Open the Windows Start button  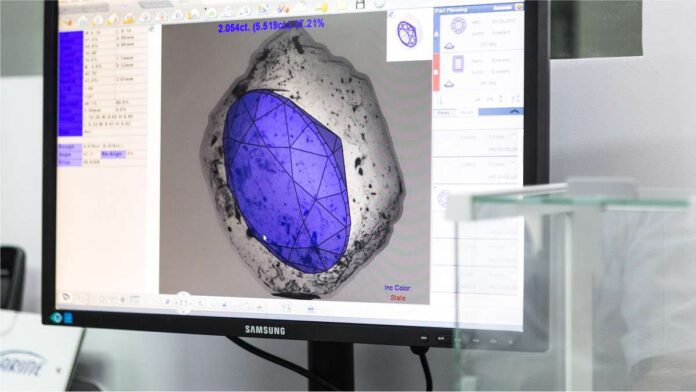coord(68,318)
